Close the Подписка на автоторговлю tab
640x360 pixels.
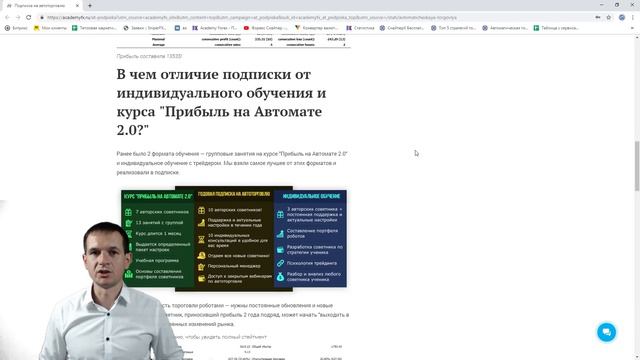pos(77,6)
